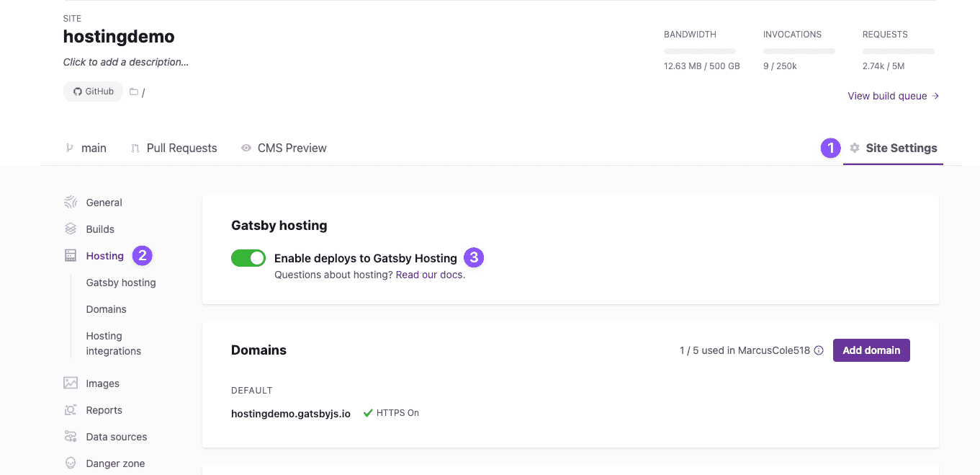Open the Read our docs link
The width and height of the screenshot is (980, 475).
[430, 275]
